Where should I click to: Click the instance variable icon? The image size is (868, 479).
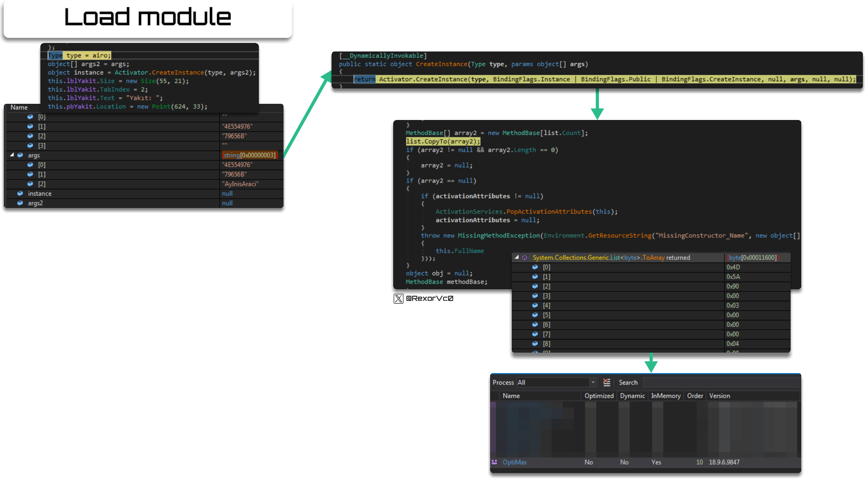[20, 194]
